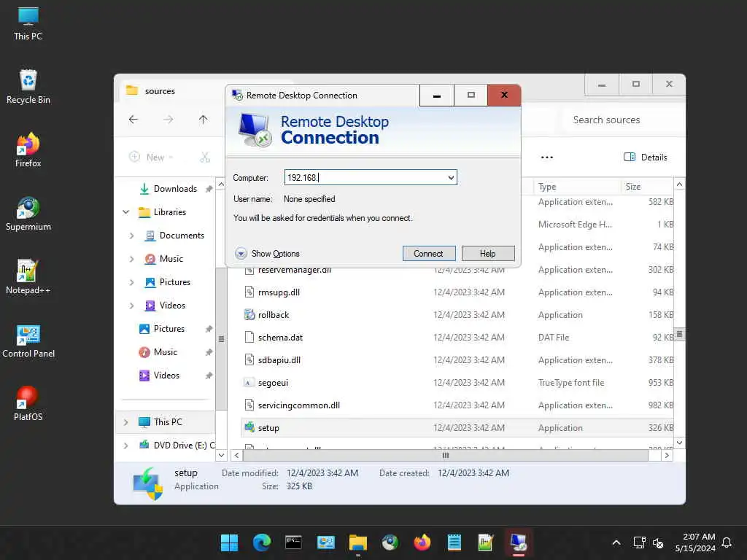Collapse the Libraries tree node

click(x=125, y=212)
